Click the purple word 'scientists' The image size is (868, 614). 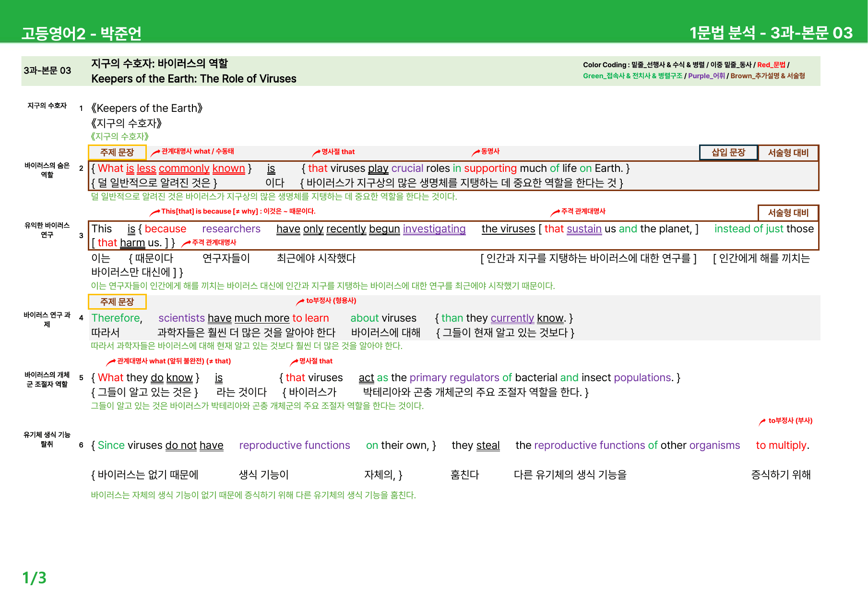tap(181, 318)
